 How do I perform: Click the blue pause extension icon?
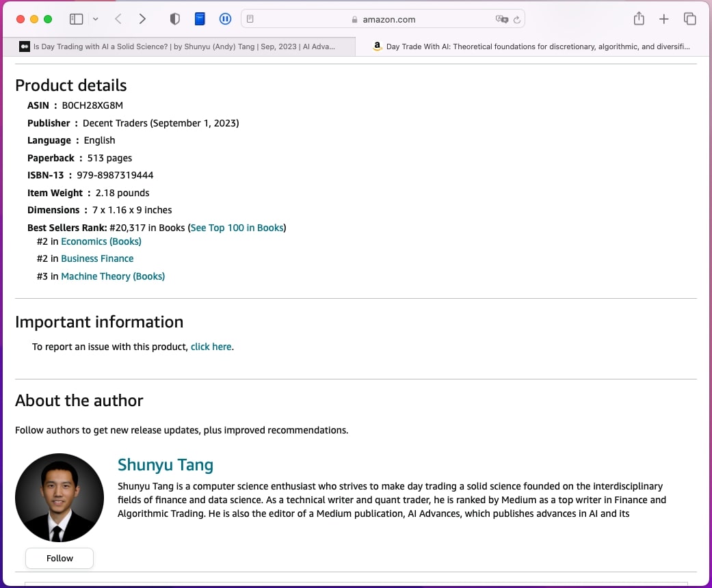[x=225, y=19]
